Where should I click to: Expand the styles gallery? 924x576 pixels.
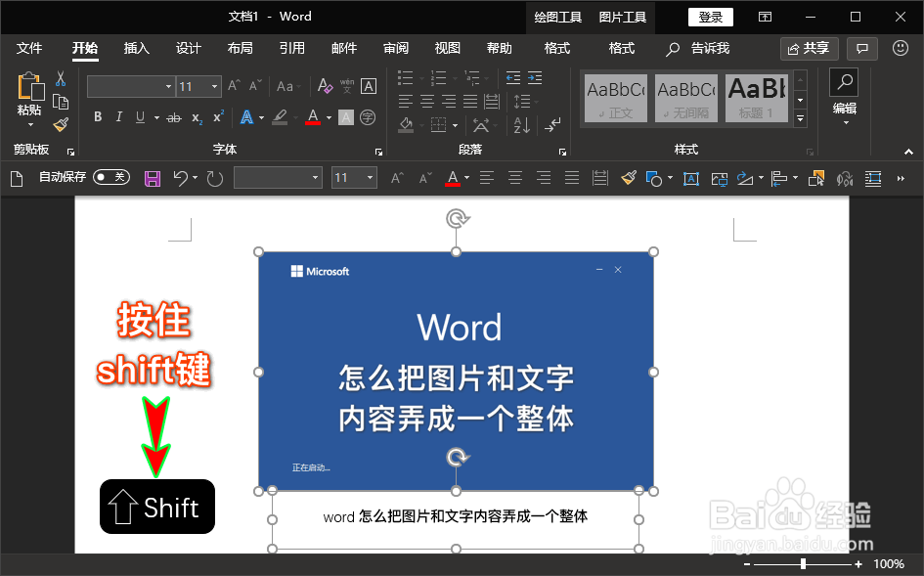800,118
